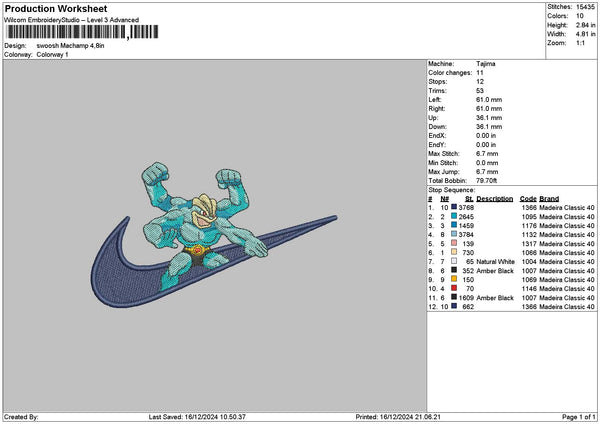Select the Colorway 1 value
The image size is (600, 424).
(52, 55)
